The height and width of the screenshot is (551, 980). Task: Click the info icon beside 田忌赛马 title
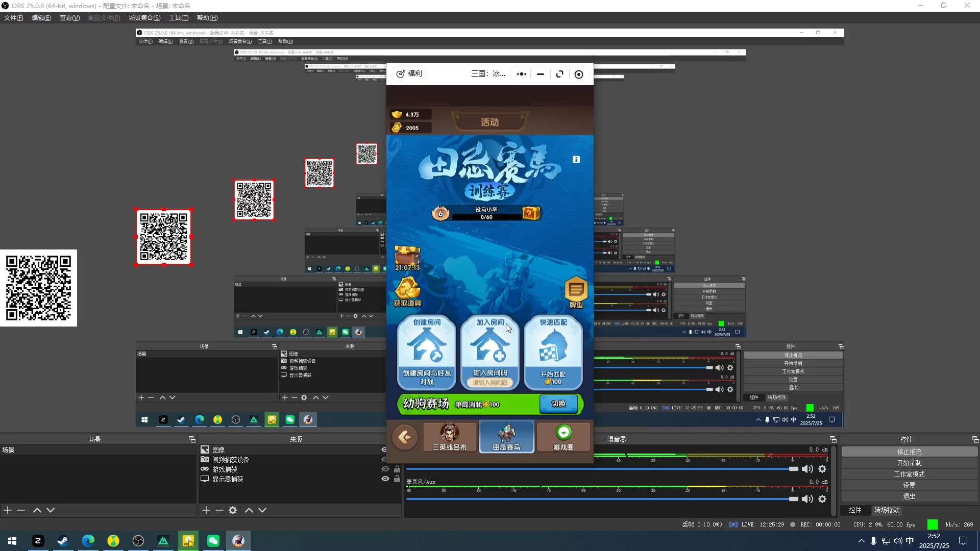[576, 160]
